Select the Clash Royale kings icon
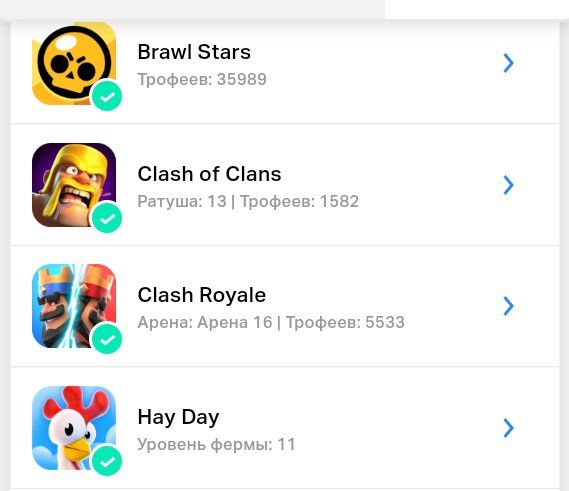The width and height of the screenshot is (569, 491). coord(74,306)
